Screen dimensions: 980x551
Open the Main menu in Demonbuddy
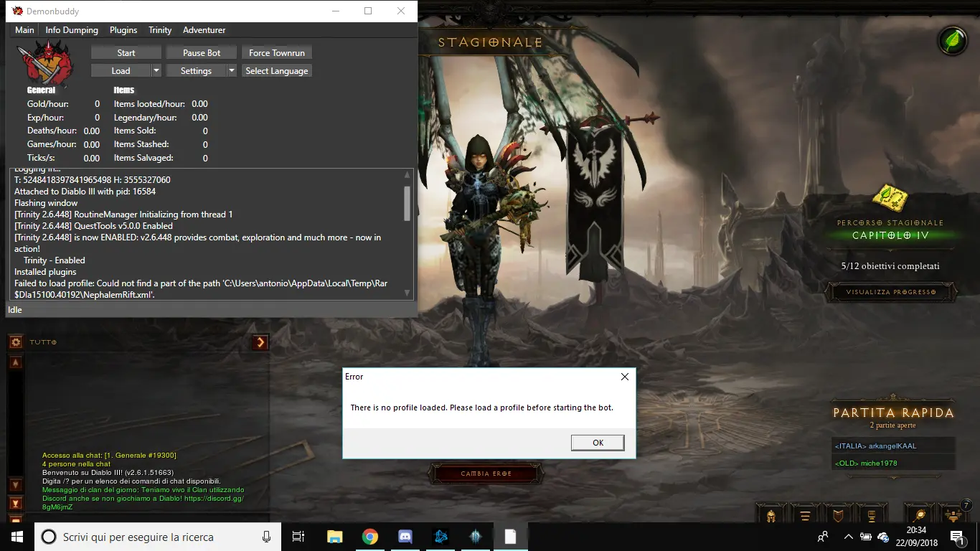coord(24,30)
